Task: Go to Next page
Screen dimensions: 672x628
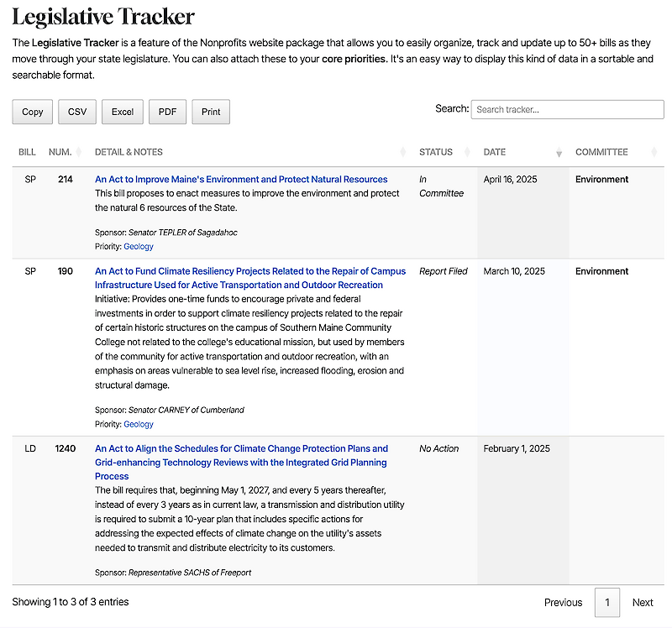Action: (643, 603)
